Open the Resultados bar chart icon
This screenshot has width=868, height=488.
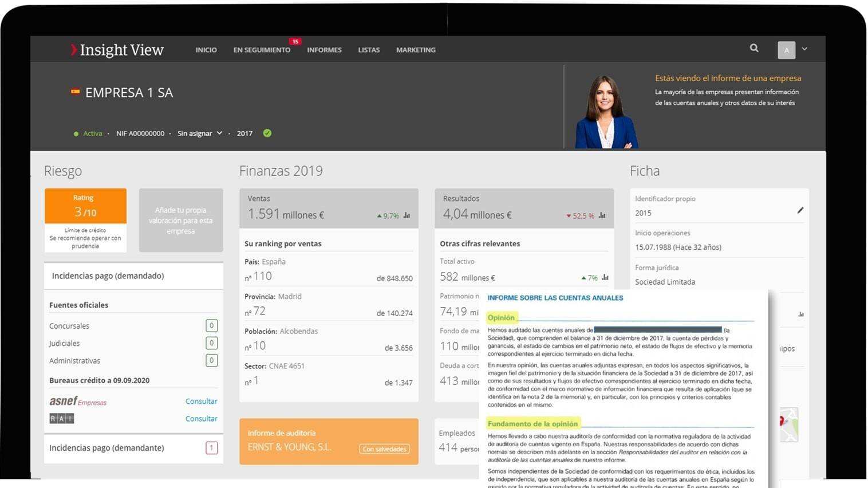coord(602,215)
